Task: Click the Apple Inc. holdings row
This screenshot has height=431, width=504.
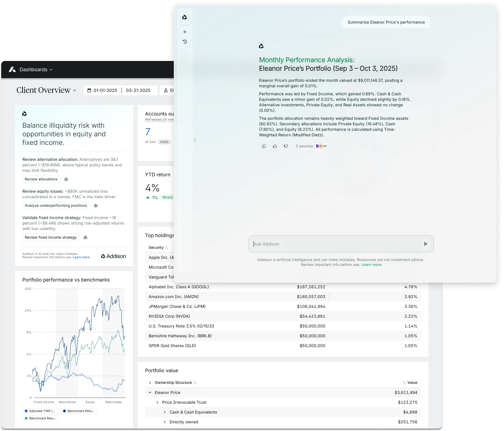Action: click(159, 257)
